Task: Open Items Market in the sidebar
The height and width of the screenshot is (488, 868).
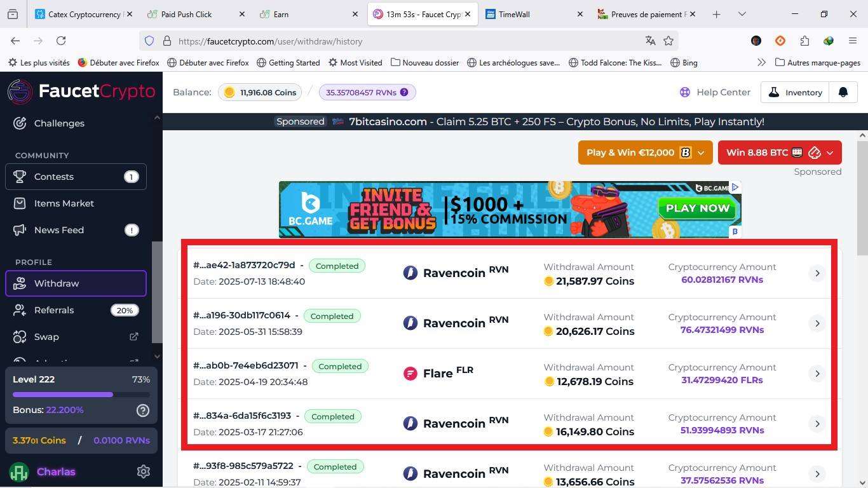Action: click(x=76, y=203)
